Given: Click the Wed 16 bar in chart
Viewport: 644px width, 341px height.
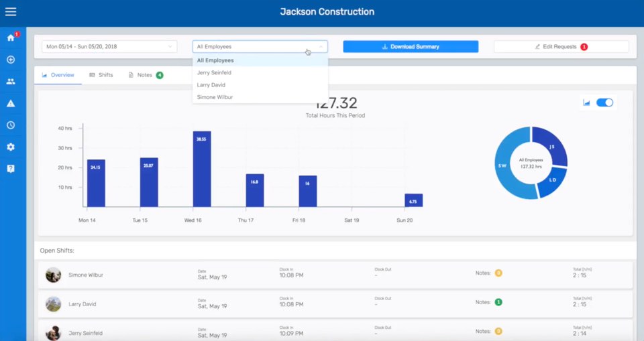Looking at the screenshot, I should pos(202,169).
